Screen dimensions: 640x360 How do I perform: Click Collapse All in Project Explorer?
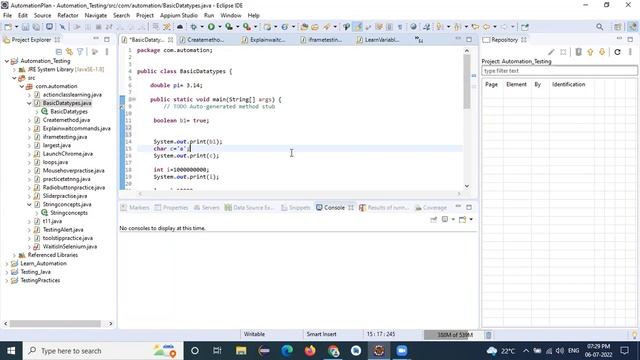(59, 52)
